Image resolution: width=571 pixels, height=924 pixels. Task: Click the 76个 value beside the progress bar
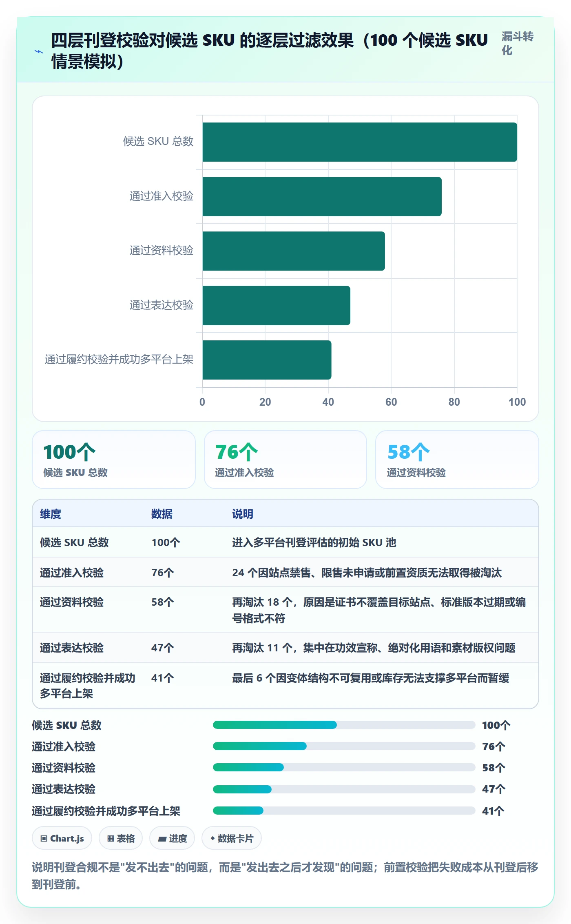pyautogui.click(x=494, y=746)
